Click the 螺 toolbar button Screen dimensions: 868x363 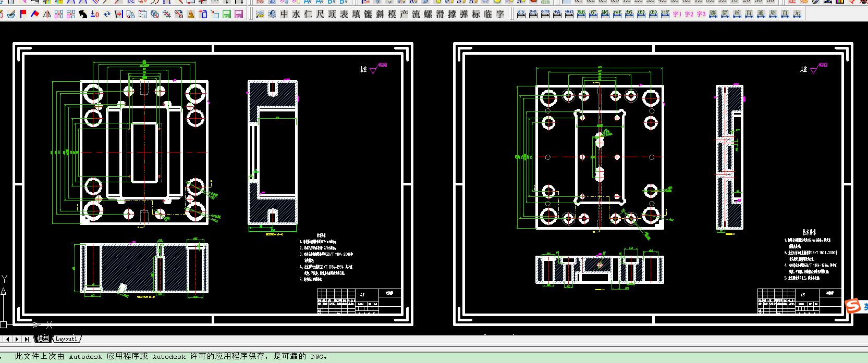428,14
